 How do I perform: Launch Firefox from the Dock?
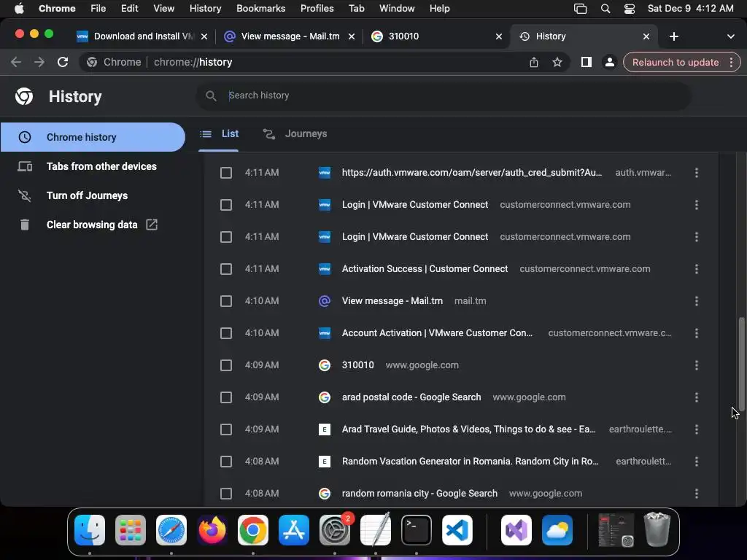[x=212, y=530]
